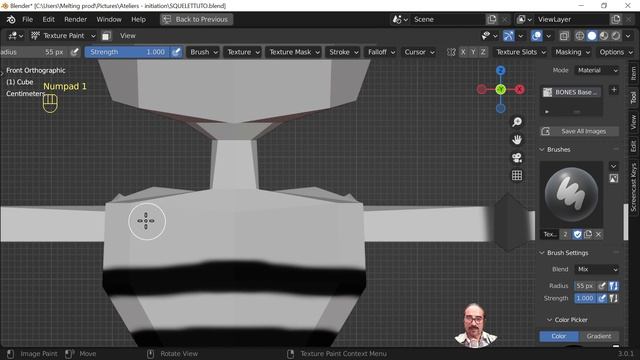Switch perspective/orthographic grid icon
Image resolution: width=640 pixels, height=360 pixels.
tap(517, 176)
